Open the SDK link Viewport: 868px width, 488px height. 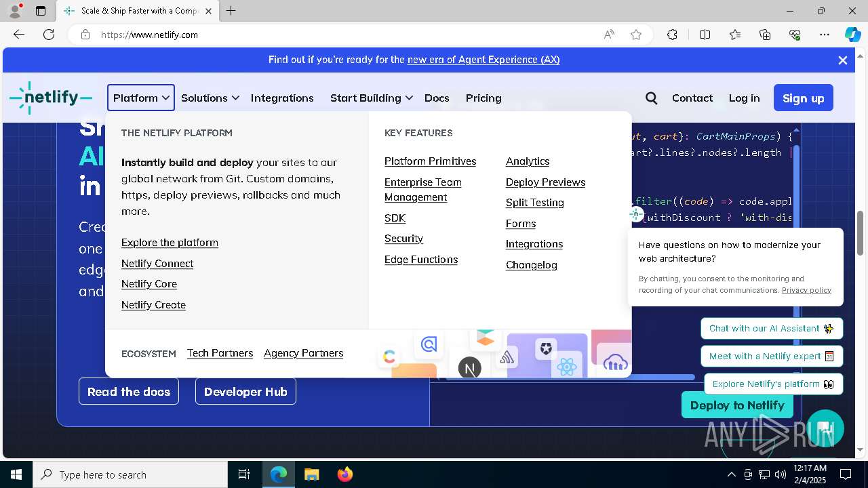[395, 218]
